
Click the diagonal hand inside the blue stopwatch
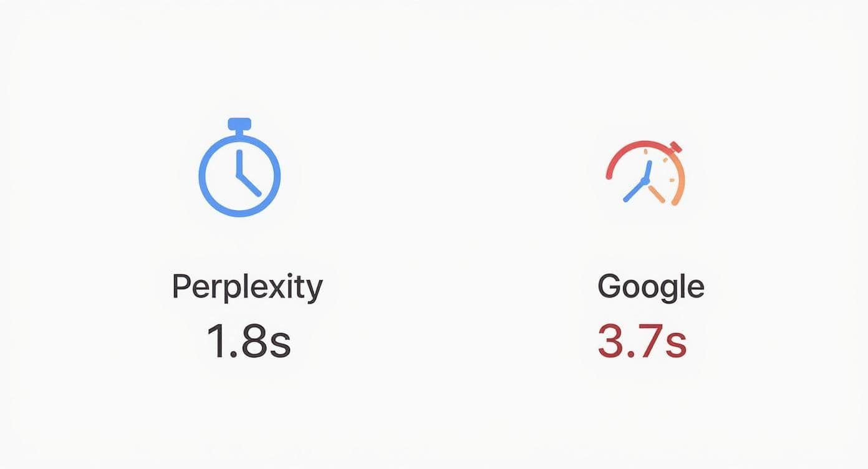250,185
